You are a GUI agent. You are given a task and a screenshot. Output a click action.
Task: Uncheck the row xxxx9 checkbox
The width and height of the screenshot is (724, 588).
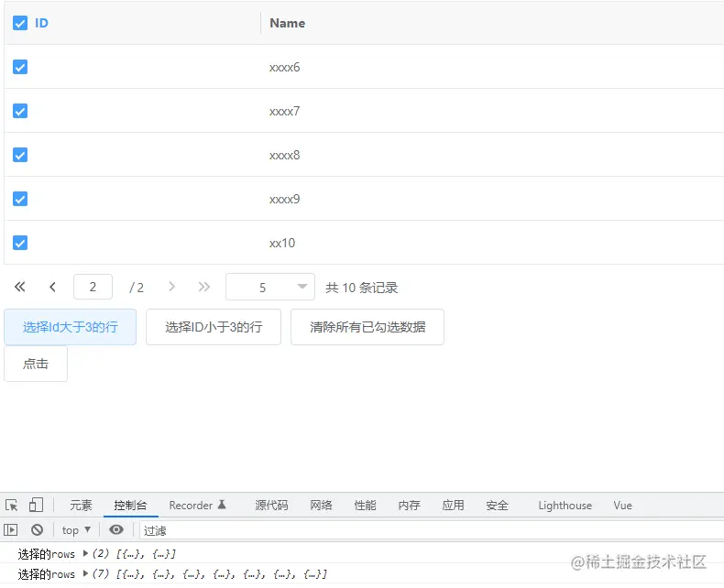[20, 199]
